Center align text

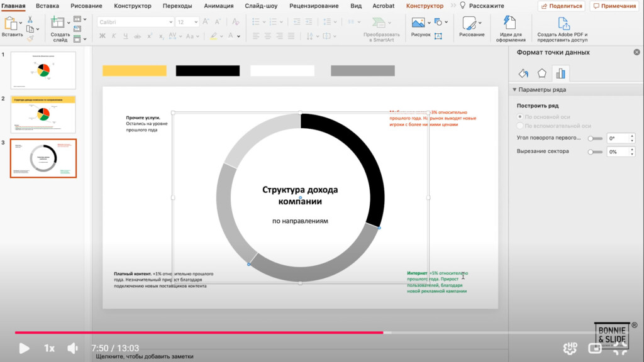point(268,36)
